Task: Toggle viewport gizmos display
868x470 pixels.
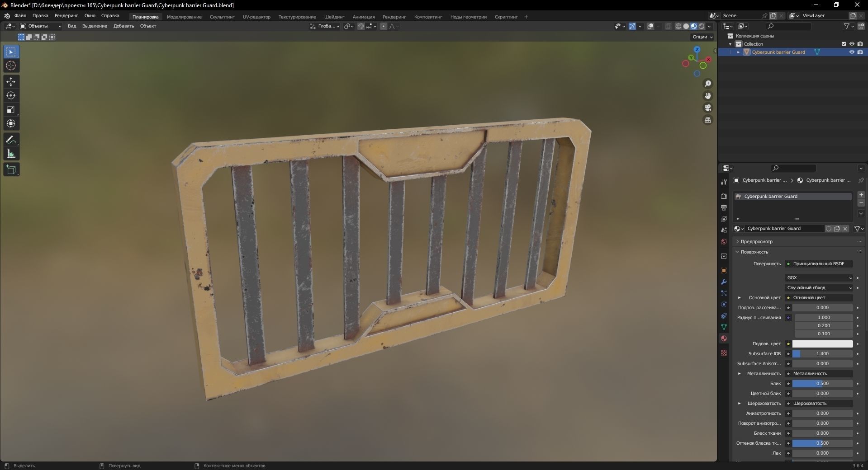Action: [632, 26]
